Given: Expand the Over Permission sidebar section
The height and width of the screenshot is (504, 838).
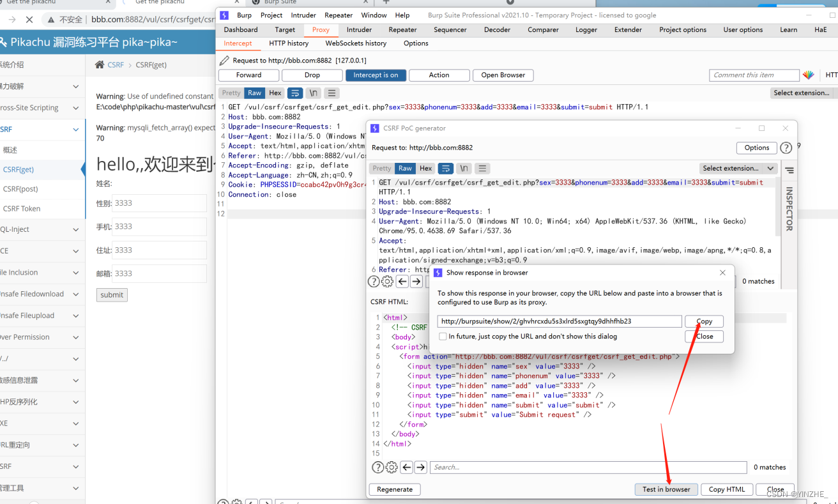Looking at the screenshot, I should coord(42,337).
